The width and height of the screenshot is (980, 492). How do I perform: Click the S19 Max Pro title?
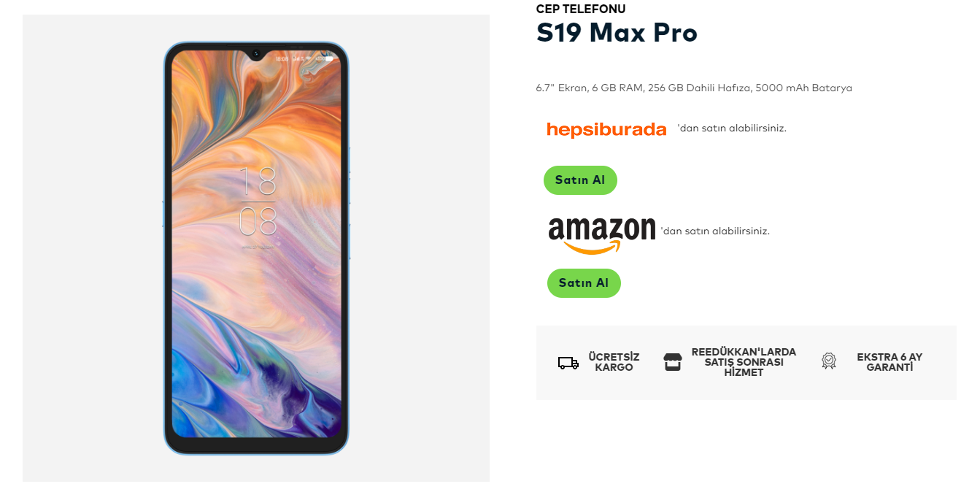(x=617, y=34)
